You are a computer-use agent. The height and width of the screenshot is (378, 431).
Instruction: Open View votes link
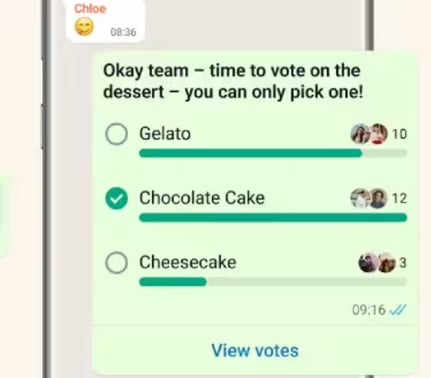255,350
